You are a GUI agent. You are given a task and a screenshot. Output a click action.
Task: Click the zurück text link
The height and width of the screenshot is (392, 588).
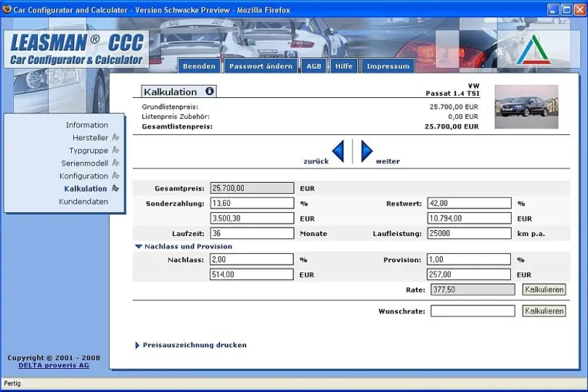click(316, 161)
